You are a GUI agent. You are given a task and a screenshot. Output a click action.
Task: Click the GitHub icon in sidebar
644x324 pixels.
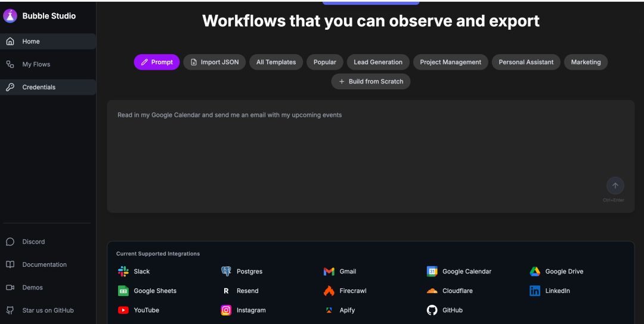pyautogui.click(x=10, y=310)
